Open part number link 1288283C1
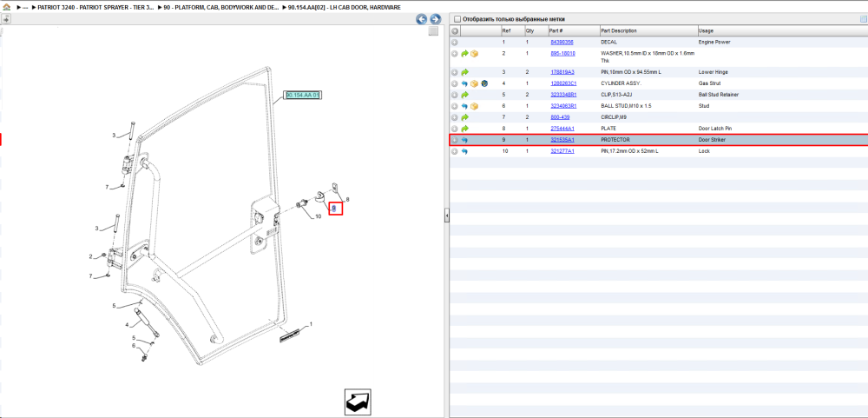The image size is (868, 418). pyautogui.click(x=563, y=83)
